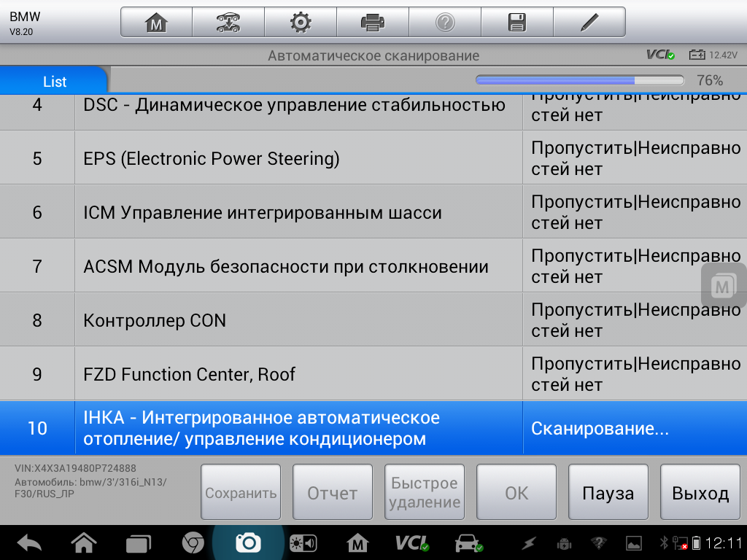Viewport: 747px width, 560px height.
Task: Save data with floppy disk icon
Action: click(x=516, y=23)
